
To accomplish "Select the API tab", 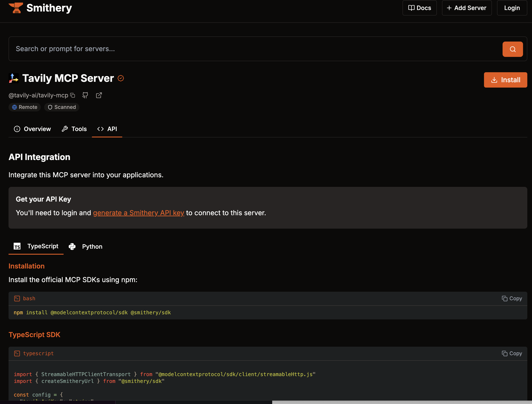I will pyautogui.click(x=107, y=129).
